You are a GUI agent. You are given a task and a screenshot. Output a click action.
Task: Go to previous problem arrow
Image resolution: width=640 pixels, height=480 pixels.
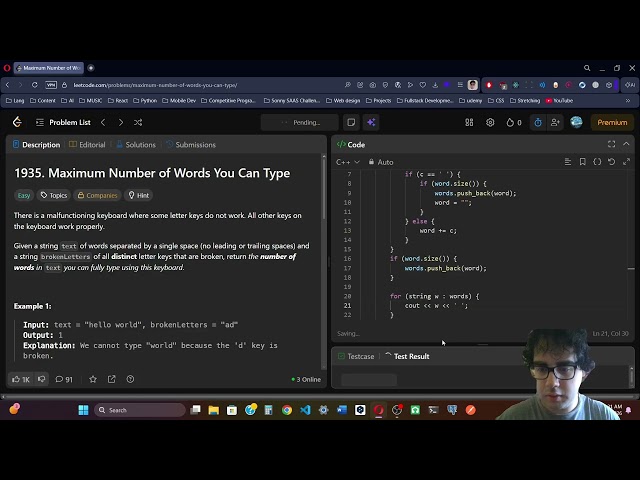click(103, 122)
